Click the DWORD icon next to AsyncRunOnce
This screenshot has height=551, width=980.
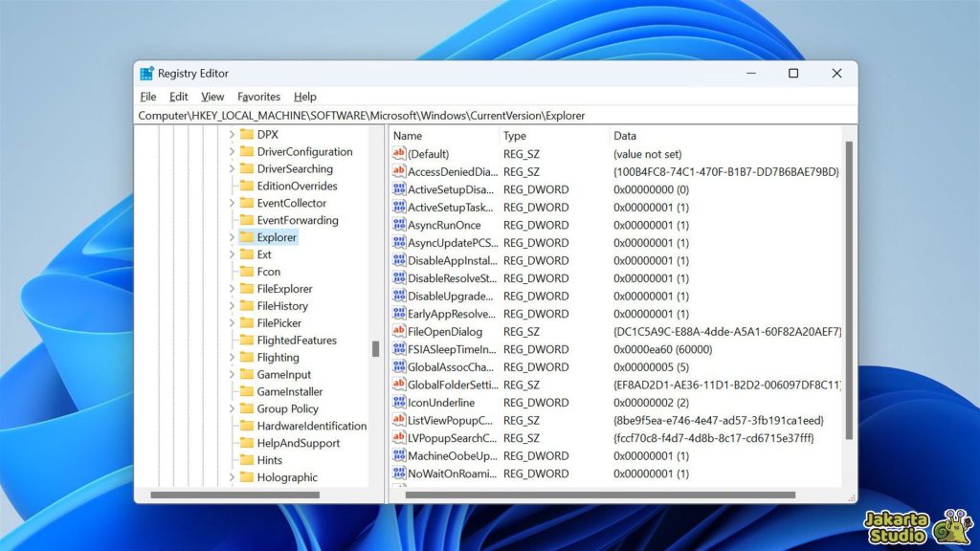point(400,225)
